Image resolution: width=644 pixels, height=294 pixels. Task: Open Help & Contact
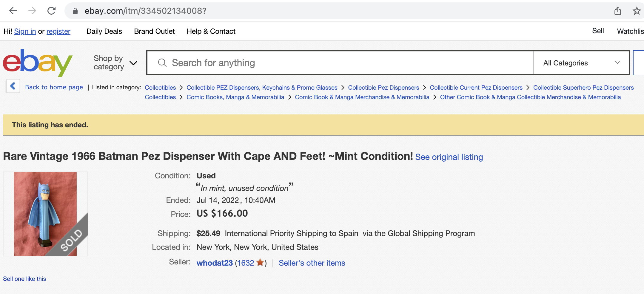pyautogui.click(x=211, y=31)
